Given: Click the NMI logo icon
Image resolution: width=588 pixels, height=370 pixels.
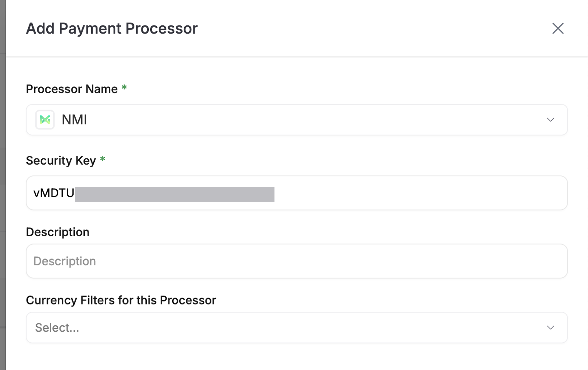Looking at the screenshot, I should pyautogui.click(x=45, y=120).
